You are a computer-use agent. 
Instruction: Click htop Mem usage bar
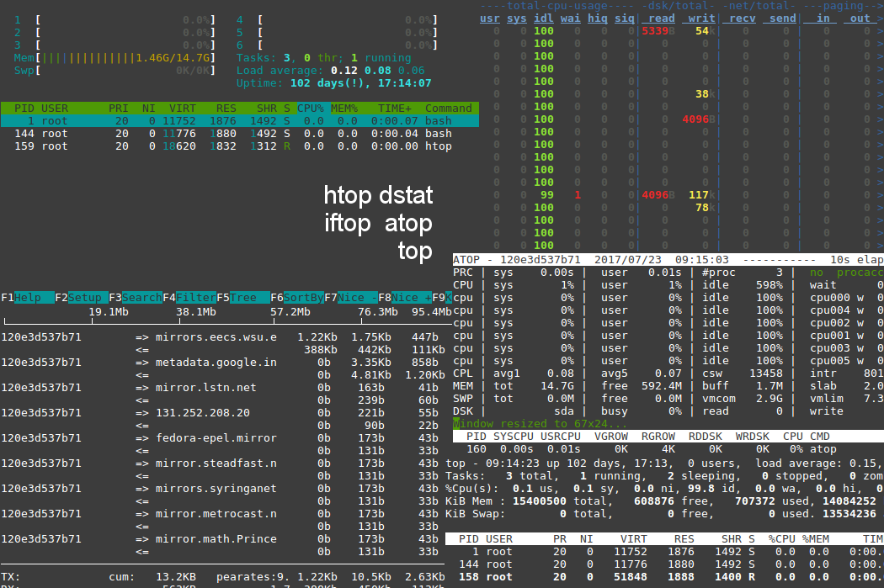point(114,58)
